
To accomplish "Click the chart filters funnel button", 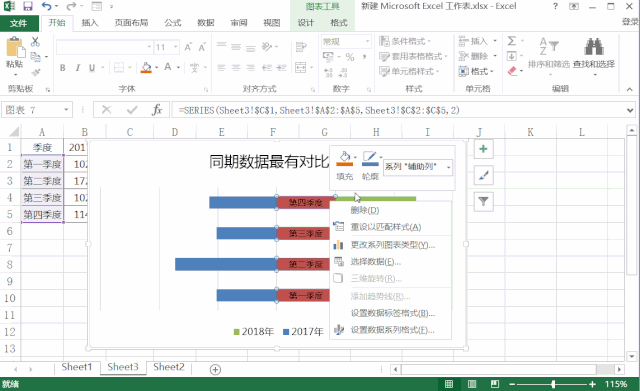I will tap(483, 201).
